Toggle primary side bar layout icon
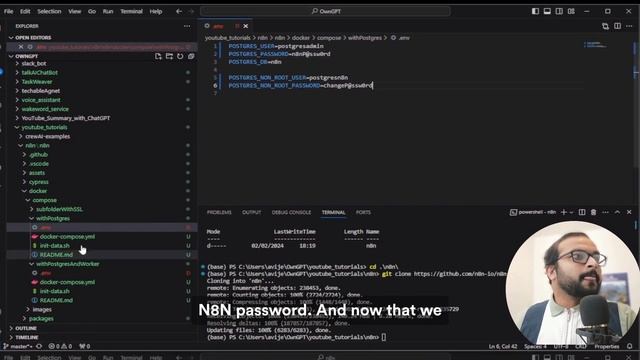The image size is (640, 360). point(535,11)
